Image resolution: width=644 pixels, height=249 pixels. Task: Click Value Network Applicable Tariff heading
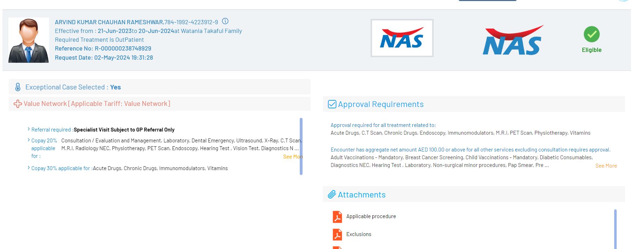[97, 104]
